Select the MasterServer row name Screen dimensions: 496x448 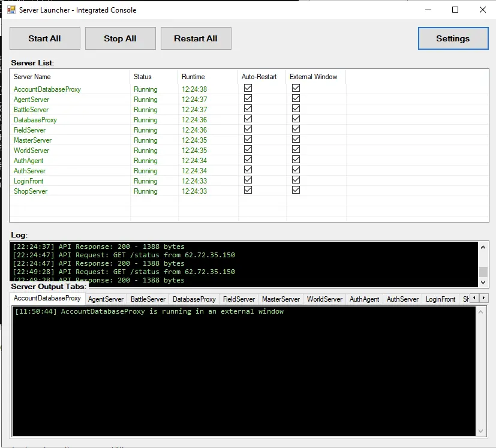coord(32,140)
